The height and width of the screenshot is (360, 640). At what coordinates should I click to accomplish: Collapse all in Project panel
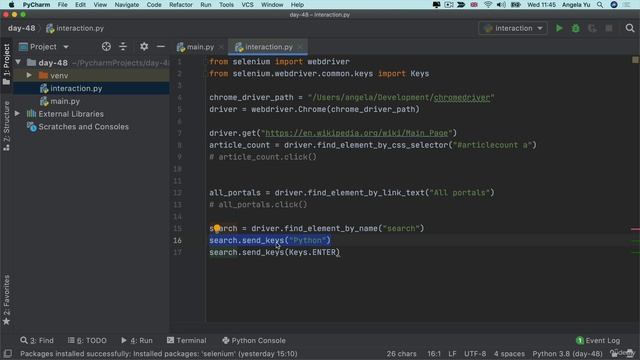[123, 47]
